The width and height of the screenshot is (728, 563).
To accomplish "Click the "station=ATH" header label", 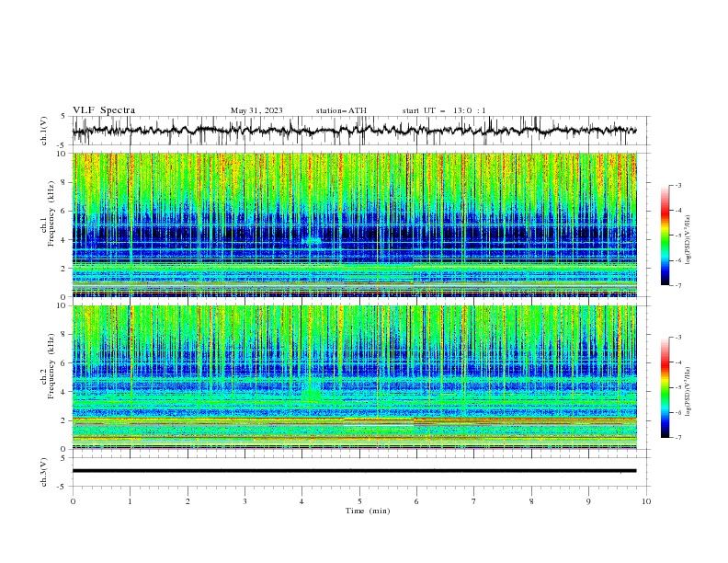I will pos(341,110).
